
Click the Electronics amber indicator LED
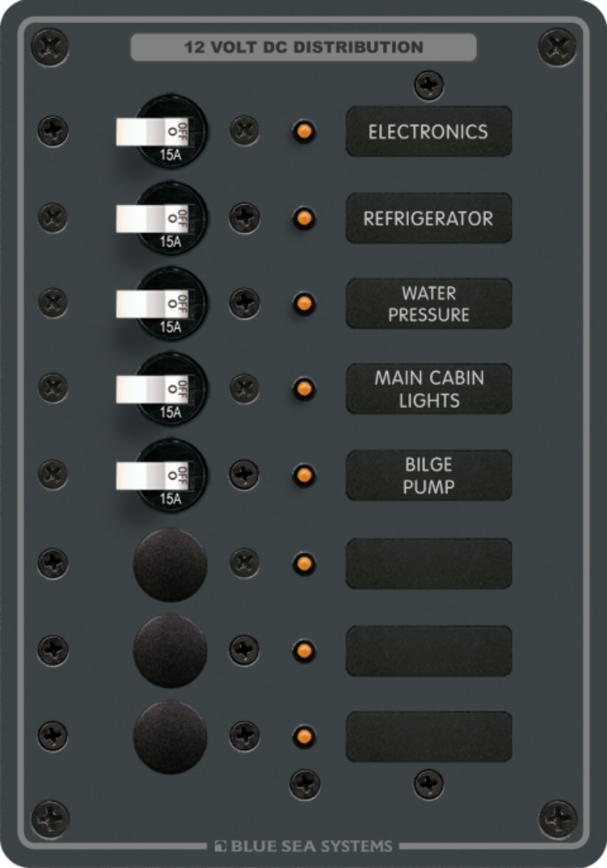[x=304, y=132]
